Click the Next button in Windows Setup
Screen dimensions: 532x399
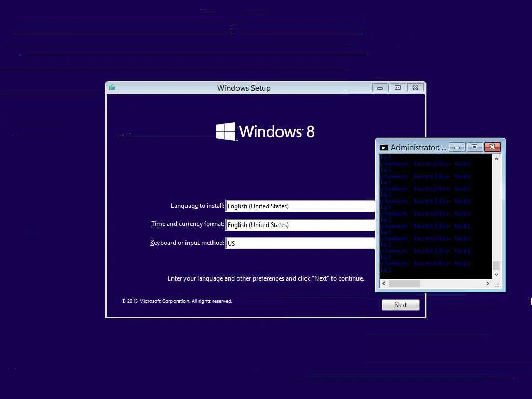(401, 304)
